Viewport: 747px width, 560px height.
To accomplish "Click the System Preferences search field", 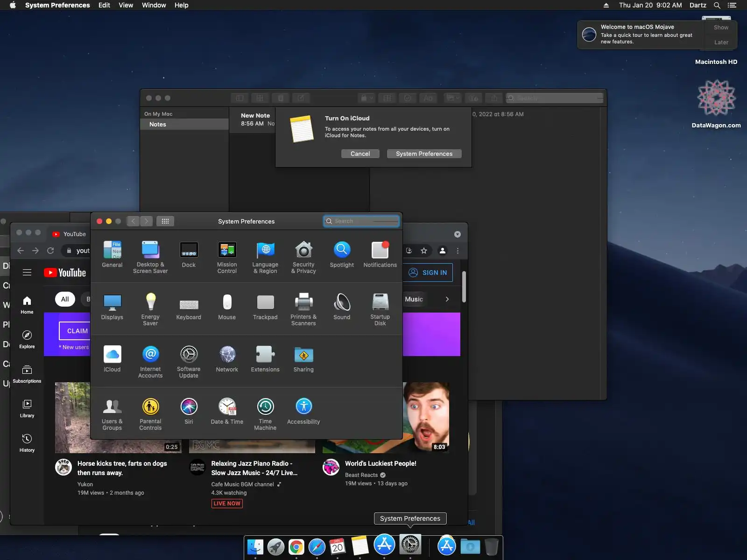I will [x=361, y=221].
